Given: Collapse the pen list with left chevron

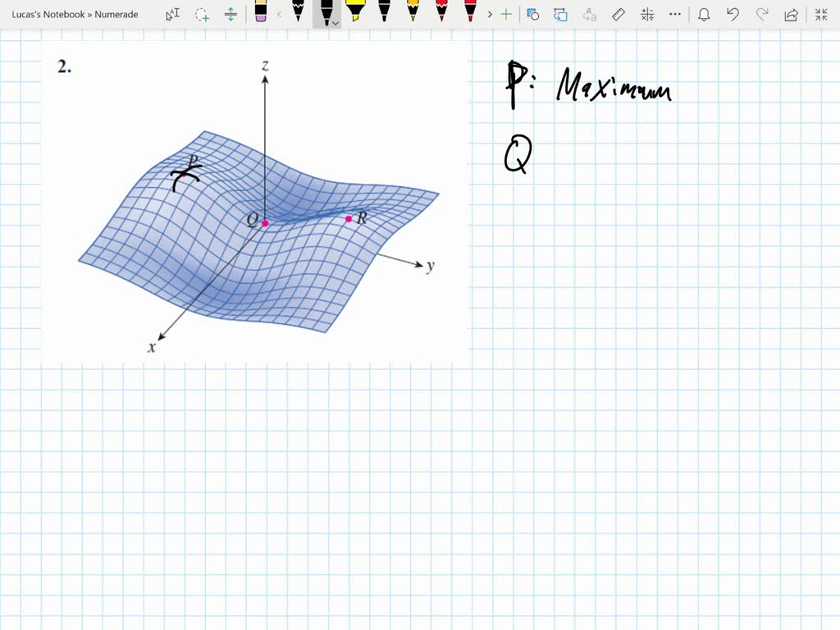Looking at the screenshot, I should [280, 14].
